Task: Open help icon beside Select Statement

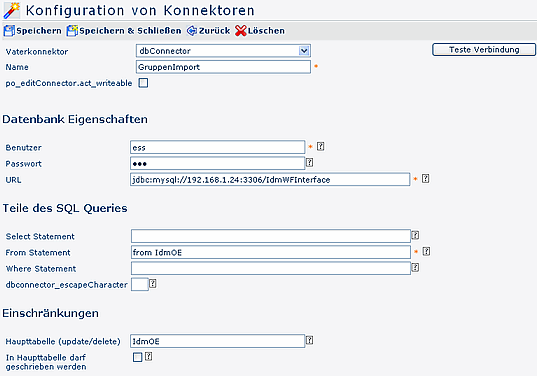Action: pos(415,235)
